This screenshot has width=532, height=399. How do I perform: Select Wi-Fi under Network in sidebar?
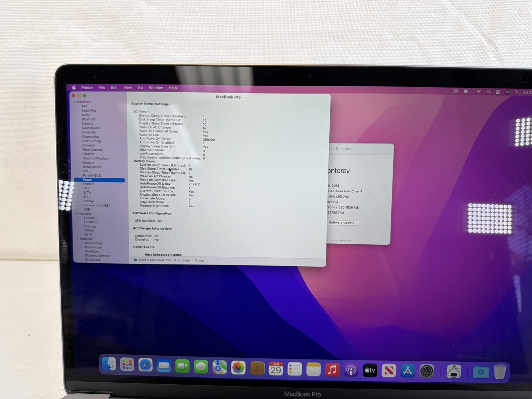[88, 235]
